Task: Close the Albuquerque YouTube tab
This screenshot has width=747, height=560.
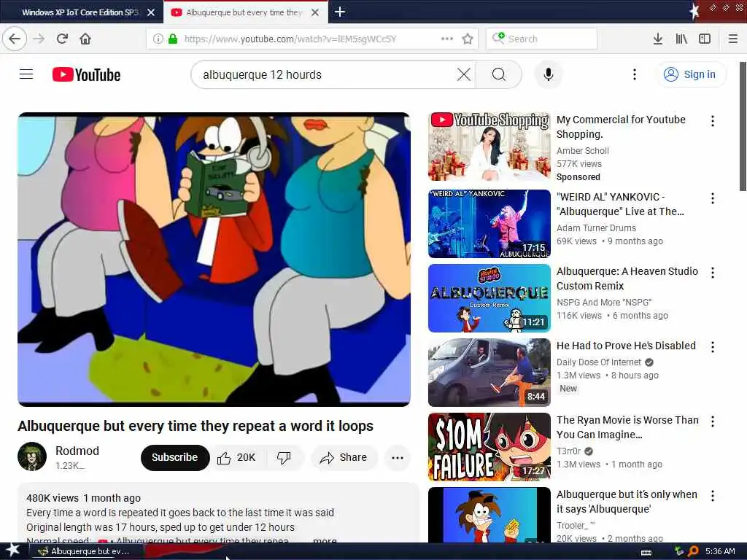Action: click(315, 12)
